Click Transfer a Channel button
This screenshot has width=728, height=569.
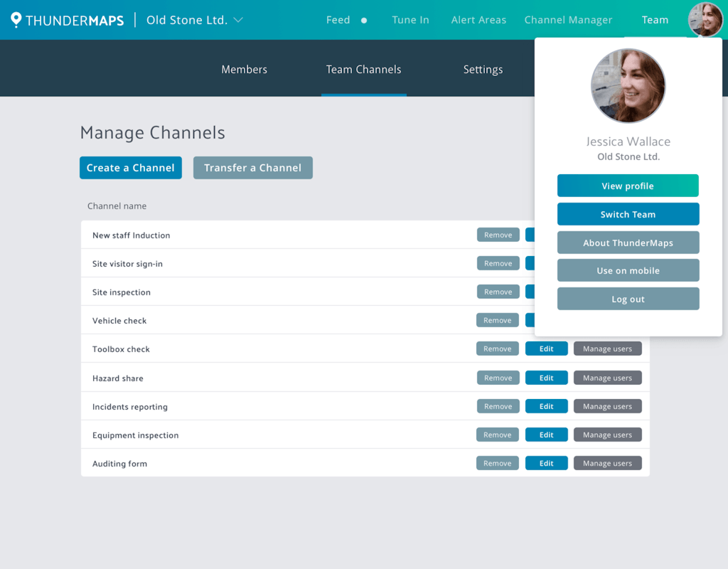coord(253,168)
